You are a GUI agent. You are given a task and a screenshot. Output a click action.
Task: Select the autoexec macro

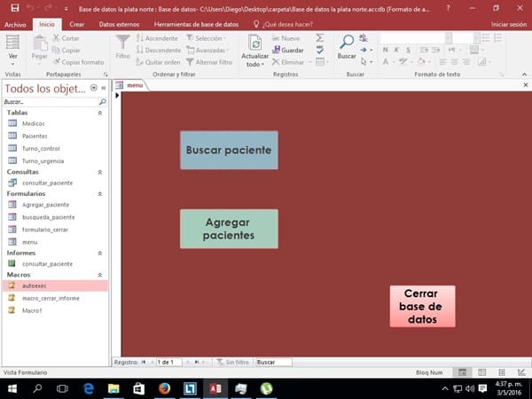[x=55, y=286]
